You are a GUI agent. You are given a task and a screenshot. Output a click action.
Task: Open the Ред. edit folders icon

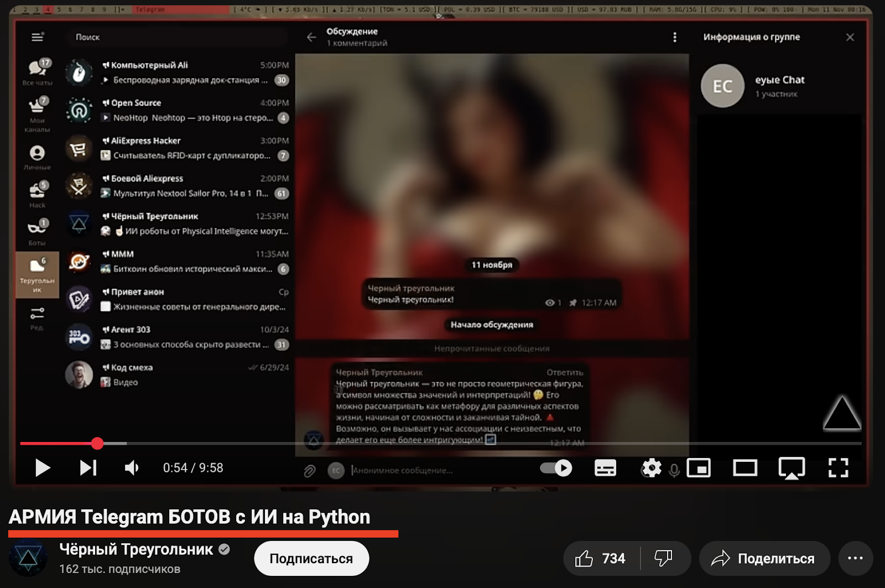click(x=37, y=318)
